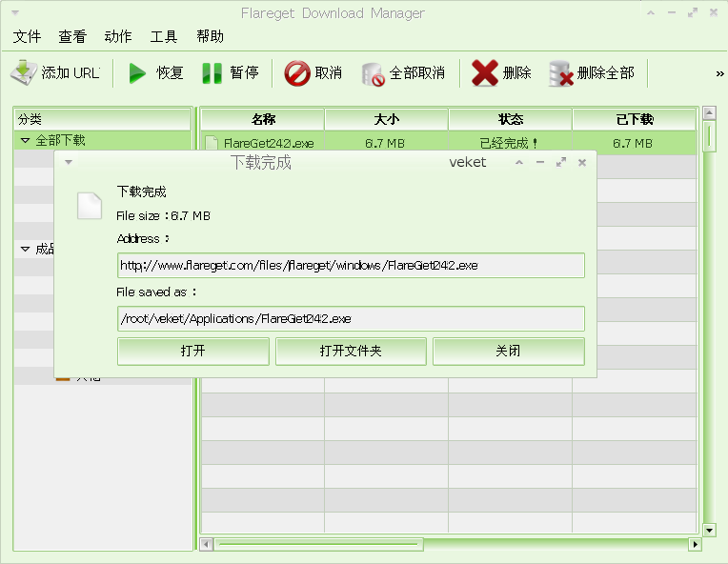Pause download with the 暂停 icon
The height and width of the screenshot is (564, 728).
click(212, 73)
